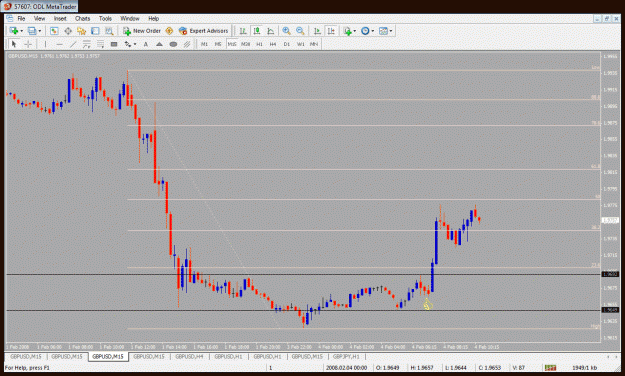The height and width of the screenshot is (376, 625).
Task: Click the Templates icon
Action: [383, 31]
